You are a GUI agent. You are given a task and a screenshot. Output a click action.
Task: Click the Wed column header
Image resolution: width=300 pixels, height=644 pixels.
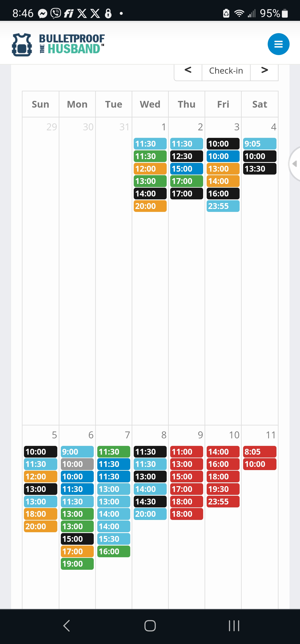point(150,104)
